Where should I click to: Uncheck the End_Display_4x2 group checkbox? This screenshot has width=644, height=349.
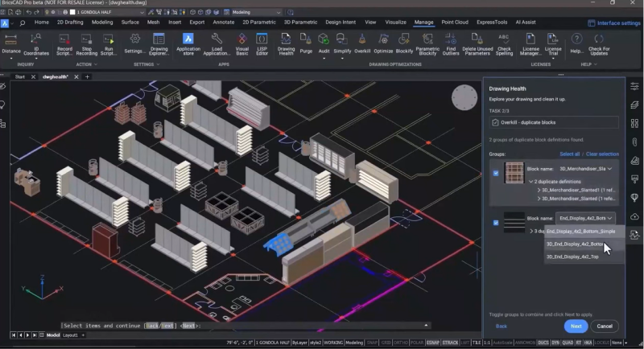496,222
